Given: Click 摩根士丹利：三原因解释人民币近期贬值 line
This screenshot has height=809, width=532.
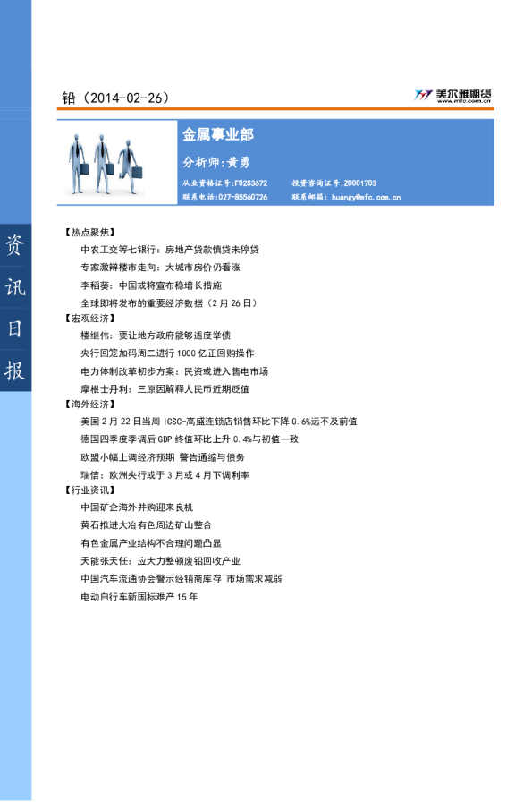Looking at the screenshot, I should (165, 389).
